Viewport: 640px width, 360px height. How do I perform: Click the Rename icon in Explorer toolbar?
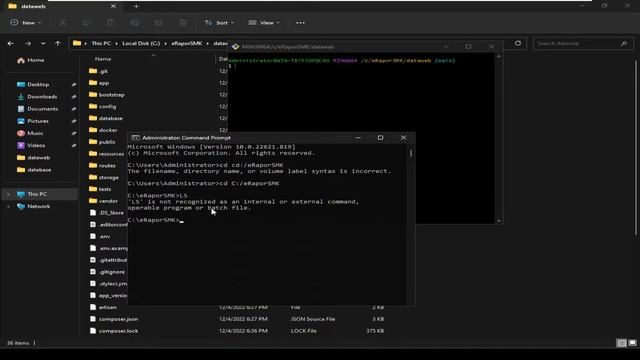tap(135, 23)
